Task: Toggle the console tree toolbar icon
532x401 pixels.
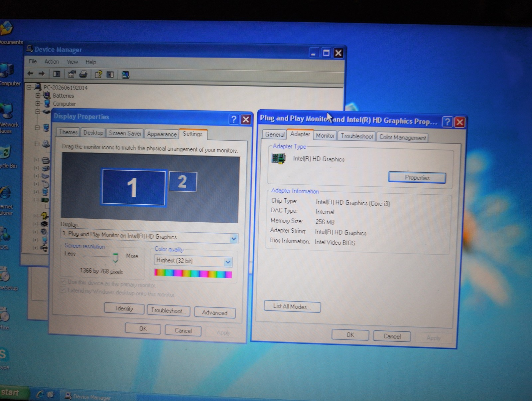Action: pyautogui.click(x=57, y=74)
